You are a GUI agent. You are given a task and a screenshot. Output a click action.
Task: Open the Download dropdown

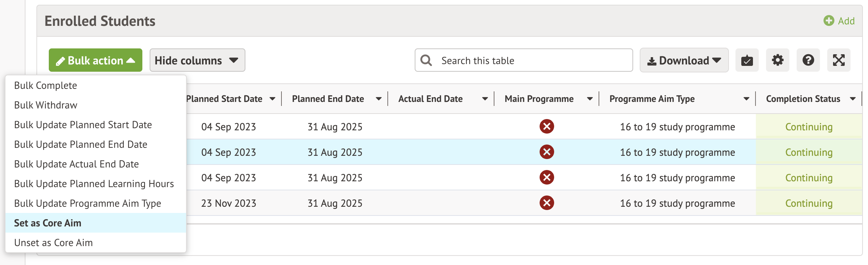pyautogui.click(x=684, y=60)
